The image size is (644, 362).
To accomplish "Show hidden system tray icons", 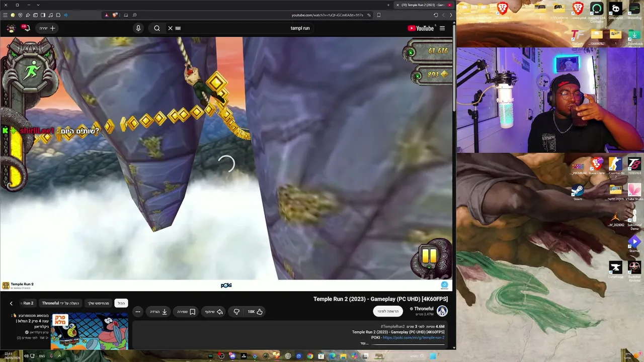I will coord(59,356).
